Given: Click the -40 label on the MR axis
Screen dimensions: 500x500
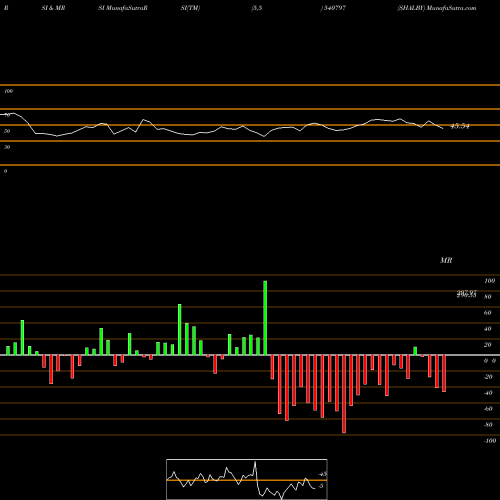Looking at the screenshot, I should (488, 393).
